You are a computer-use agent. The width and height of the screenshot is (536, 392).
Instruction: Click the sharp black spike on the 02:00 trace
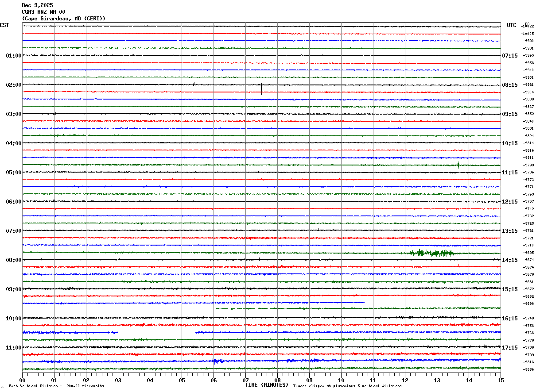pos(261,88)
